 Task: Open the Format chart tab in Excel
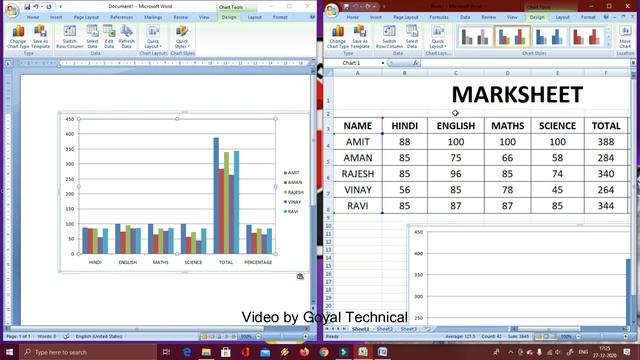click(x=588, y=17)
